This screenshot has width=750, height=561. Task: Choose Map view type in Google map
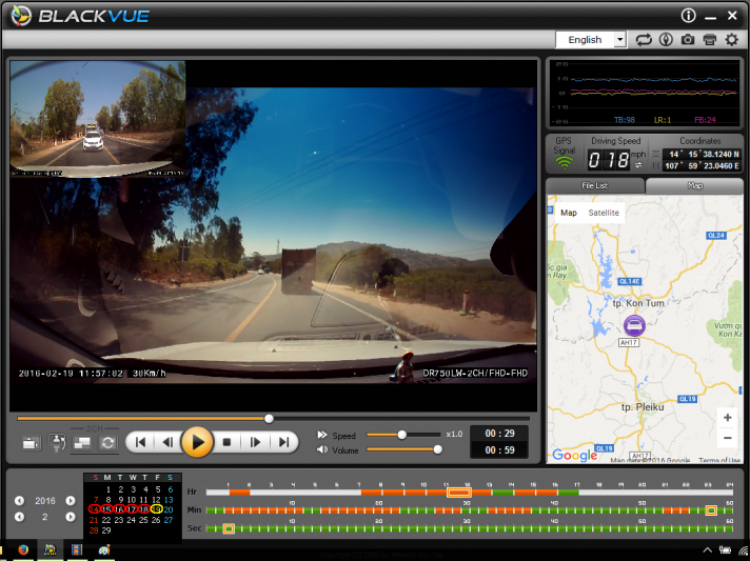coord(569,212)
